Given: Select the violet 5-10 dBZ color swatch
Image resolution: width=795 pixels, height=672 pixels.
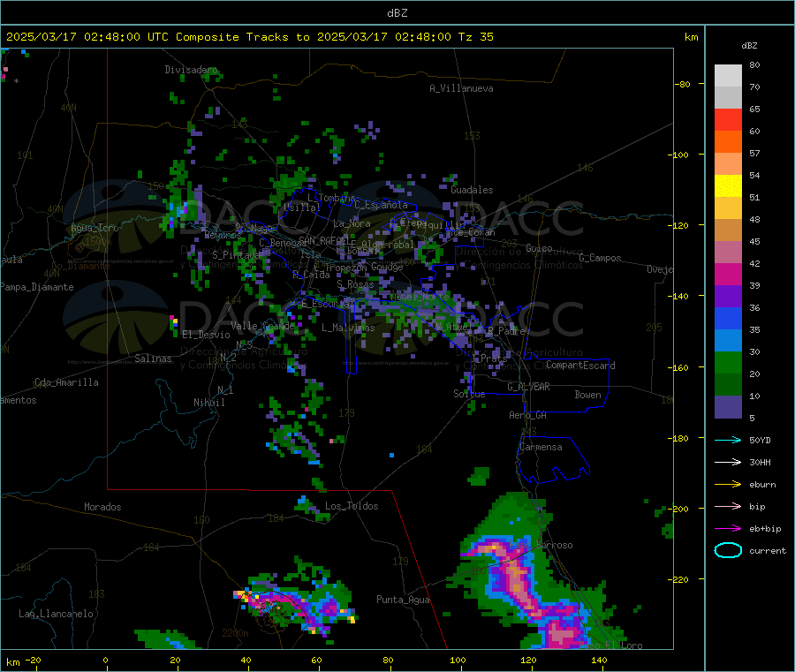Looking at the screenshot, I should (x=728, y=407).
